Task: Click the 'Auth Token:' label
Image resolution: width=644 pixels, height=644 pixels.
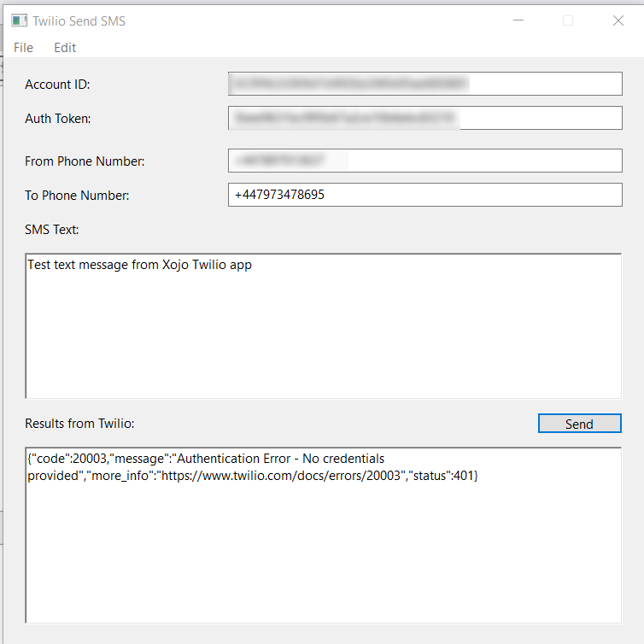Action: pos(58,119)
